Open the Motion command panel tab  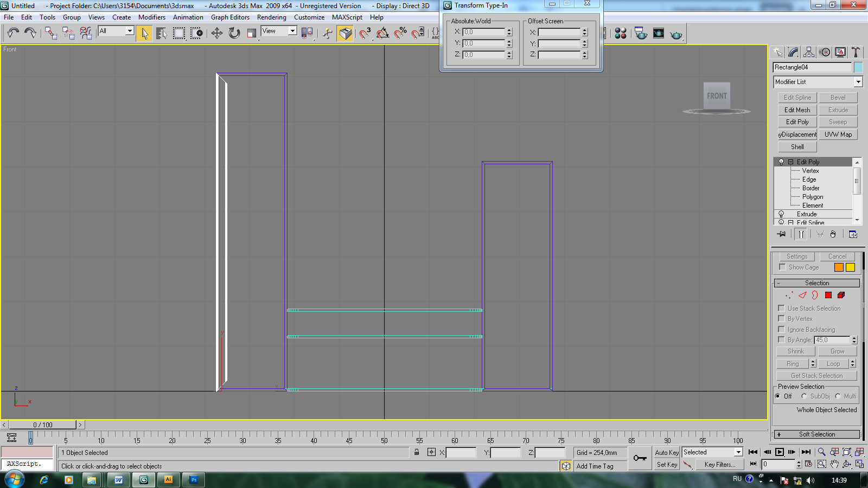point(825,52)
